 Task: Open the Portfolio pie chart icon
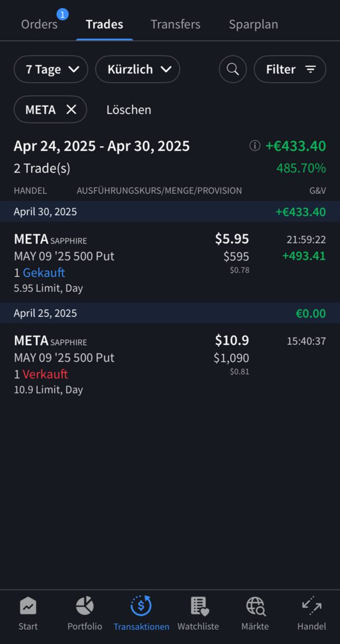[85, 605]
